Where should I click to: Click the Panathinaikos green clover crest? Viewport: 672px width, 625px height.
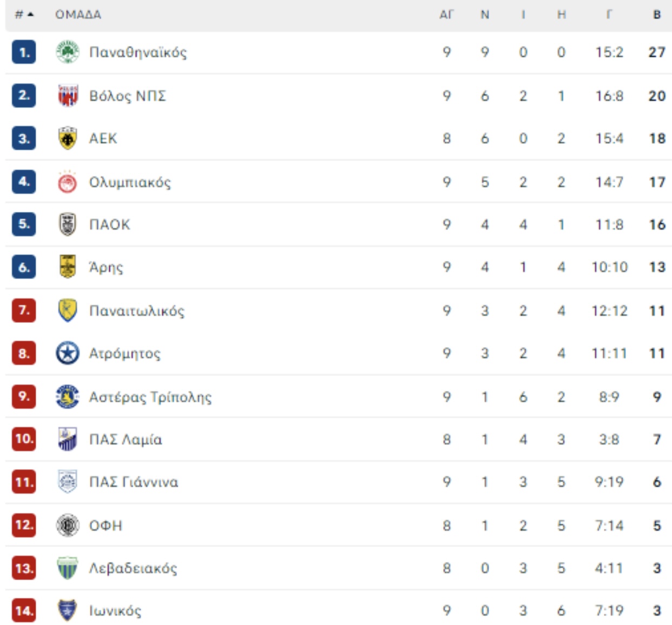tap(68, 52)
